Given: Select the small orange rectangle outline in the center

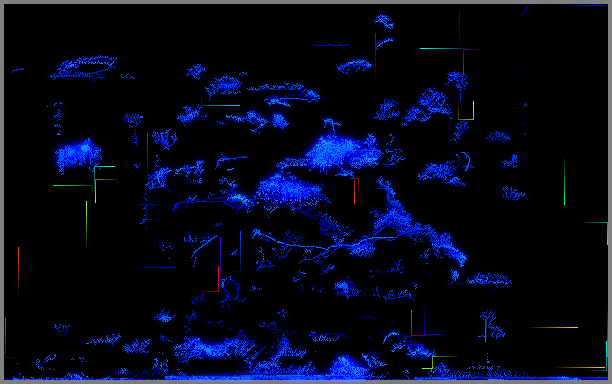Looking at the screenshot, I should [356, 191].
